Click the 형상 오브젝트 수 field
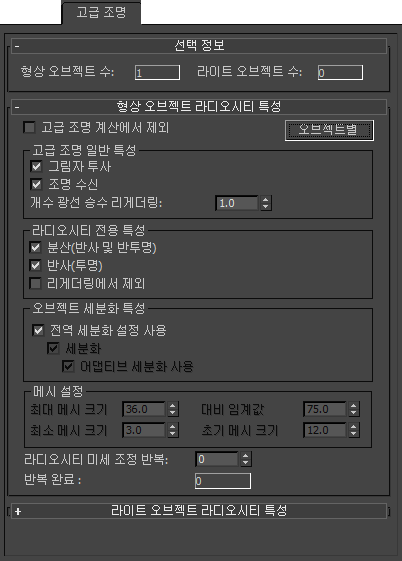402x561 pixels. tap(157, 73)
